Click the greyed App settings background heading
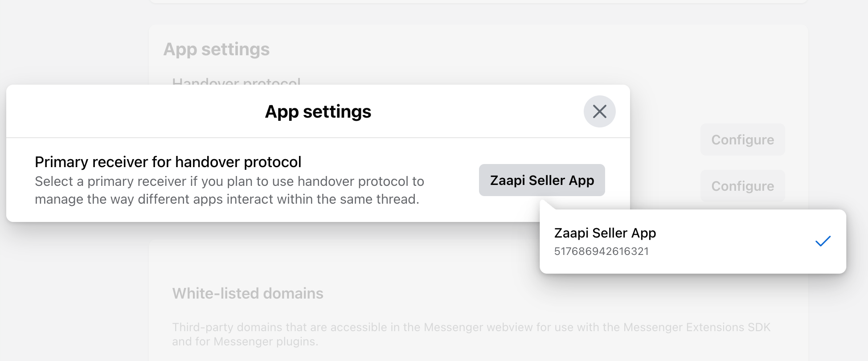 pyautogui.click(x=216, y=49)
